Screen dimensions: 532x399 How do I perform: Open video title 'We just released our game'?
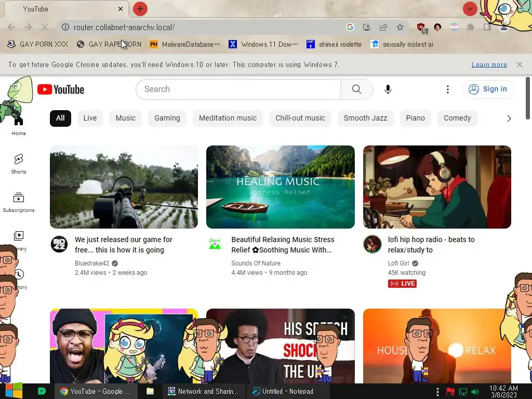click(124, 245)
